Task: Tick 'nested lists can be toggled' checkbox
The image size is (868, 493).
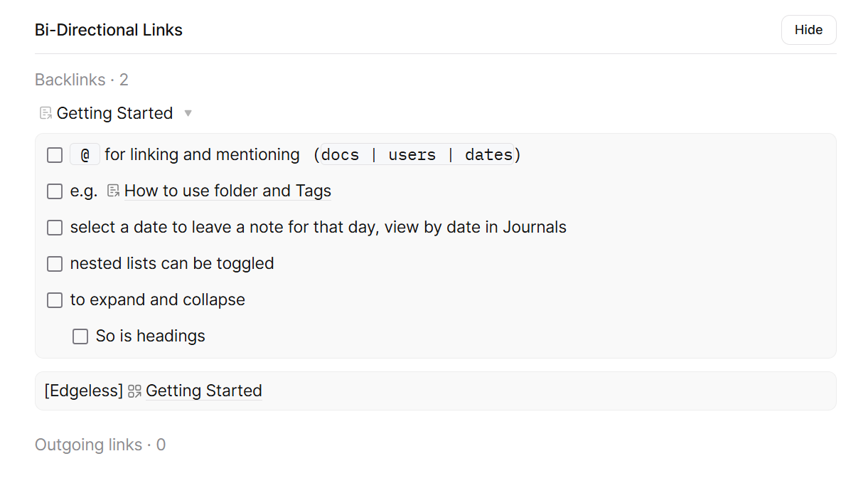Action: (x=55, y=264)
